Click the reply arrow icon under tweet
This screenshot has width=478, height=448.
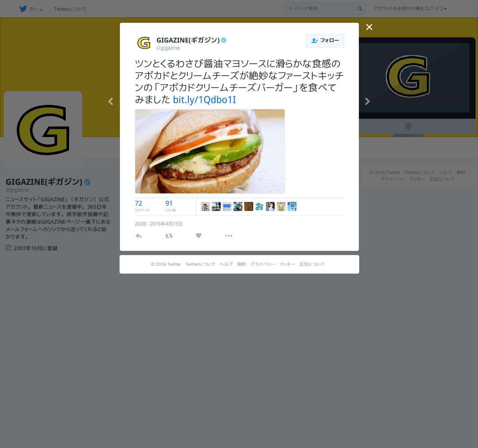click(139, 236)
